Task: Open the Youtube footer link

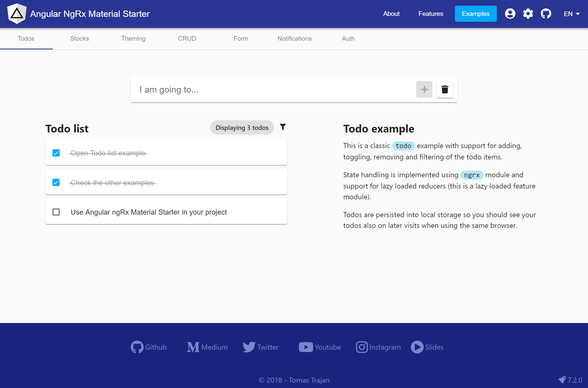Action: 320,347
